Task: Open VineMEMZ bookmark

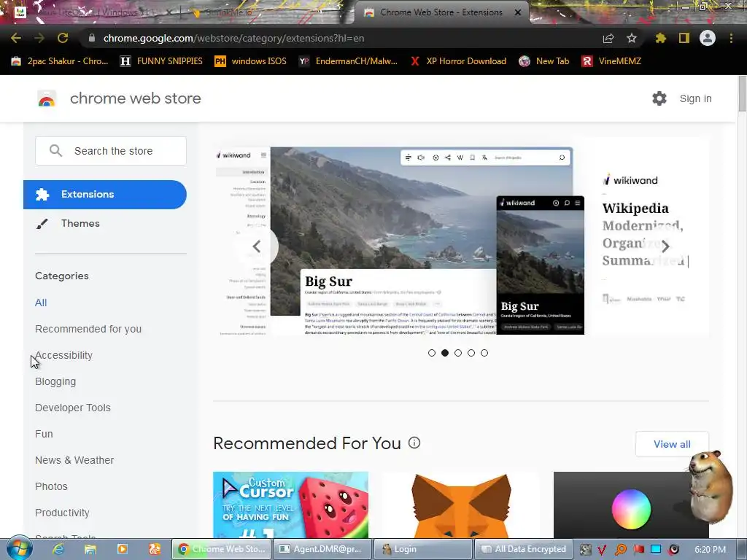Action: pyautogui.click(x=612, y=61)
